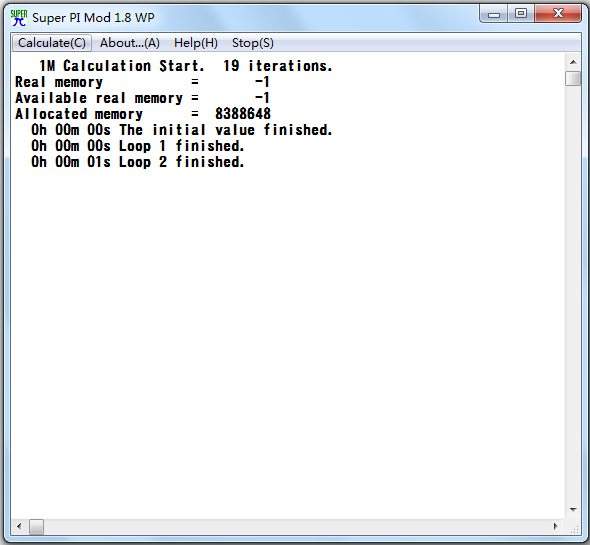This screenshot has width=590, height=545.
Task: Click the Super PI icon in title bar
Action: tap(19, 18)
